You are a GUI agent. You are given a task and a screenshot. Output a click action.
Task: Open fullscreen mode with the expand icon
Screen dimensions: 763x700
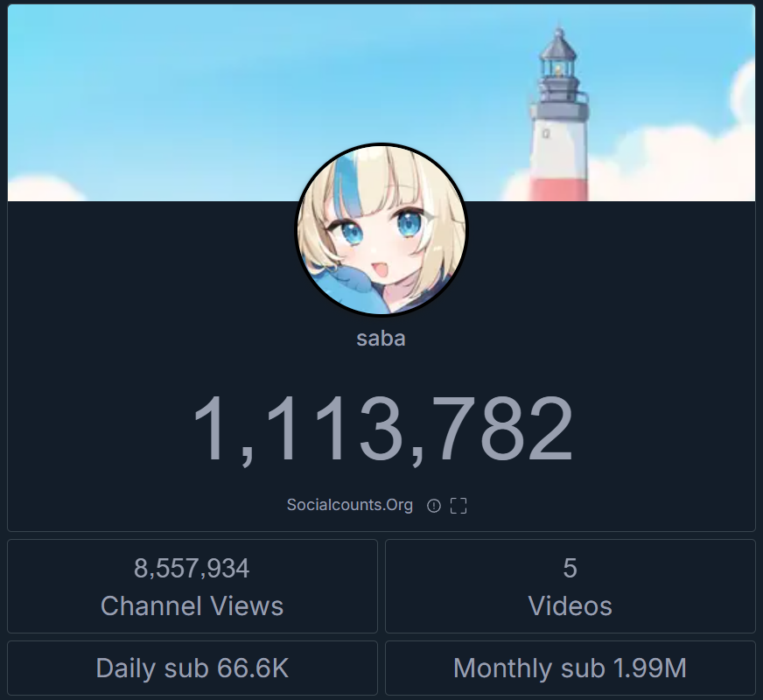point(458,506)
